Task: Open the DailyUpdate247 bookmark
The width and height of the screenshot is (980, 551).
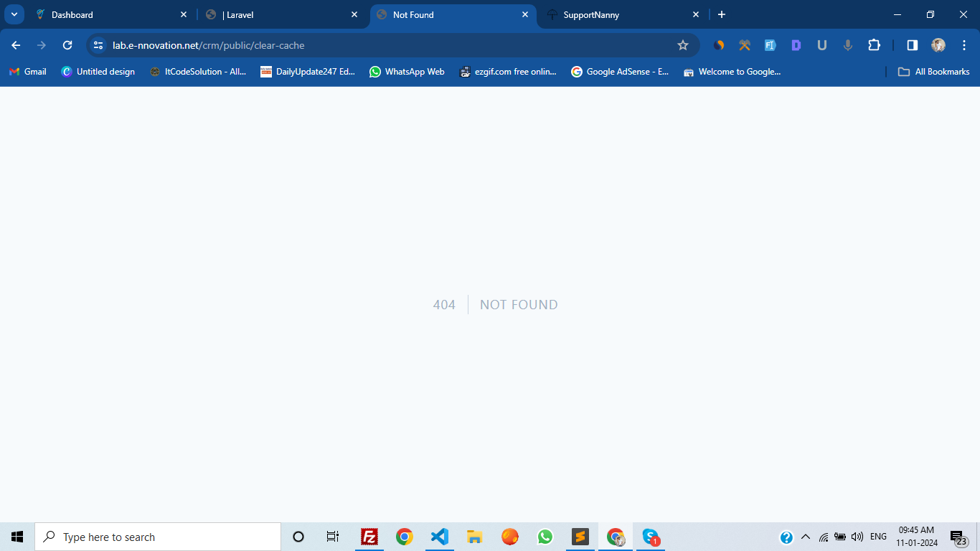Action: tap(308, 72)
